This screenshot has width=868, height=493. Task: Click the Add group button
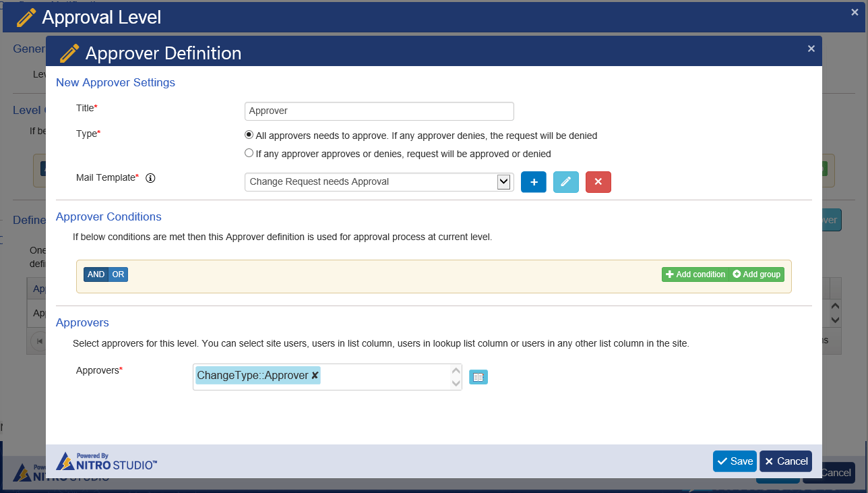click(x=756, y=274)
